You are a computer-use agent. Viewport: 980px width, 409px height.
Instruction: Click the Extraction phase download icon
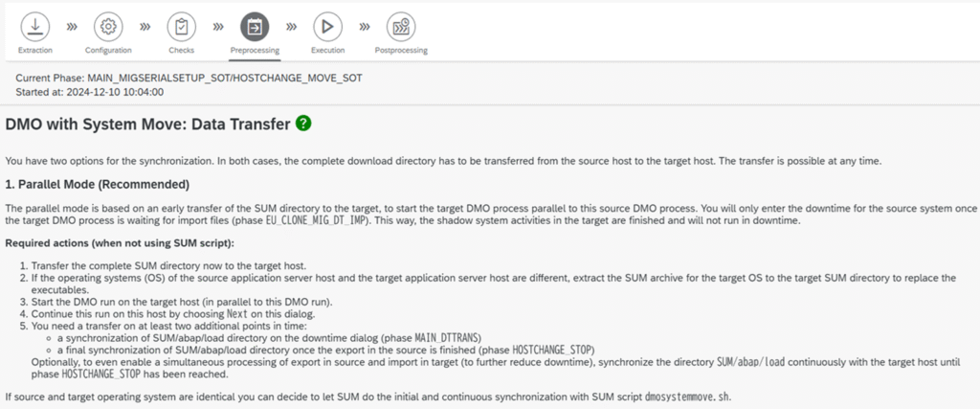click(35, 26)
